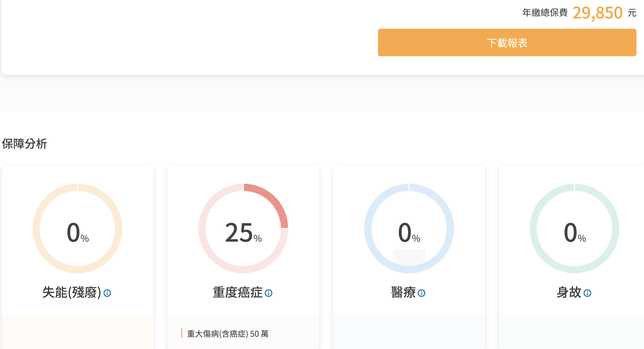This screenshot has height=349, width=644.
Task: Click the blue 醫療 donut chart ring
Action: 368,229
